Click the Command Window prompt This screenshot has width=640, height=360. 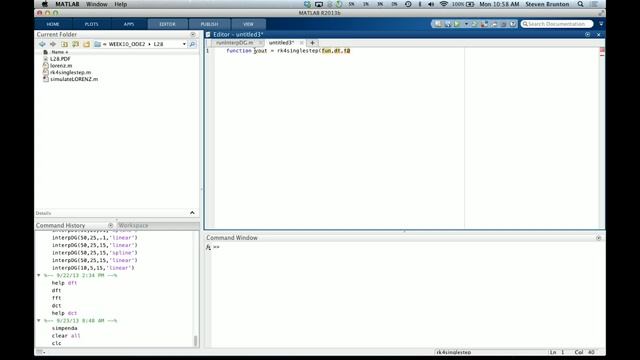pos(216,247)
